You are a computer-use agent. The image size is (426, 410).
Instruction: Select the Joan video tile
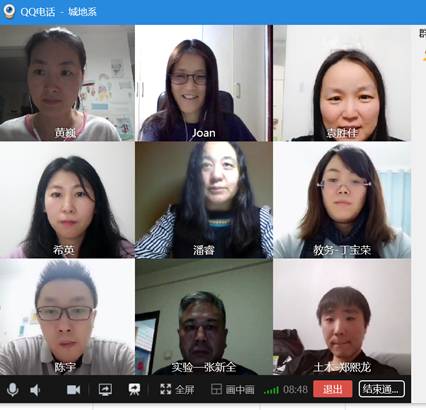[204, 83]
